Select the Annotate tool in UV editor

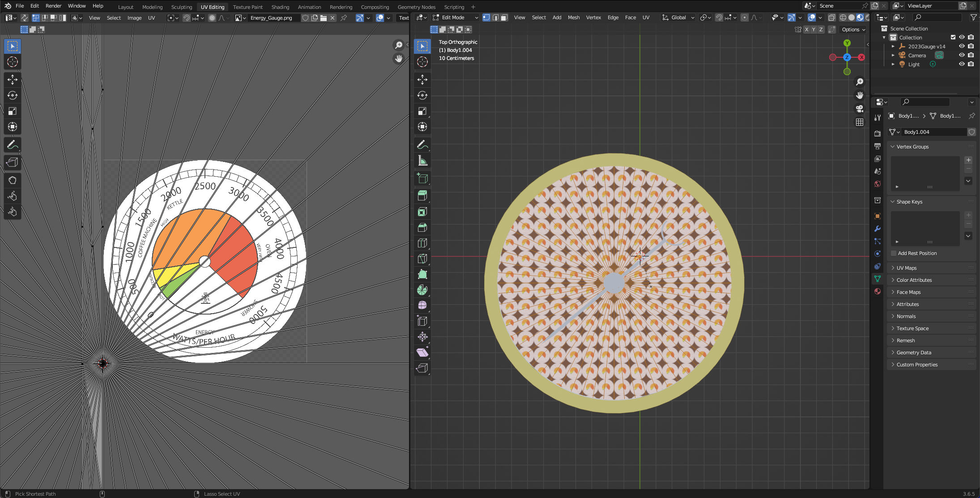click(12, 145)
